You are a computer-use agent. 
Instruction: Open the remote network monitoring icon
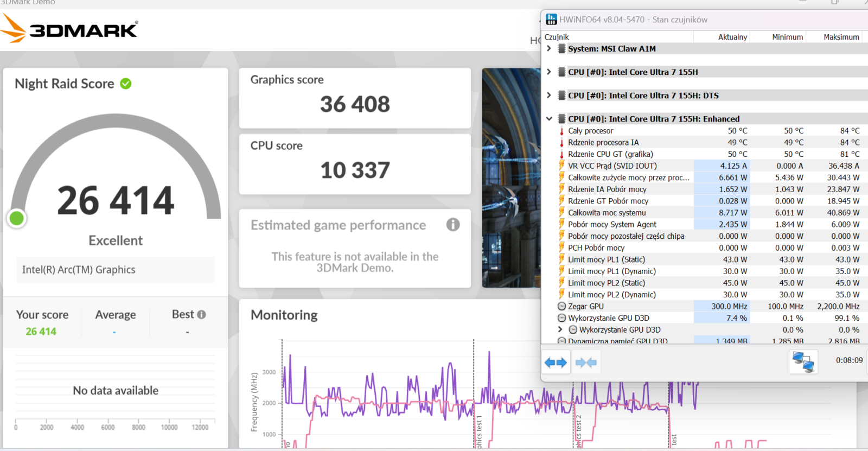[x=803, y=362]
